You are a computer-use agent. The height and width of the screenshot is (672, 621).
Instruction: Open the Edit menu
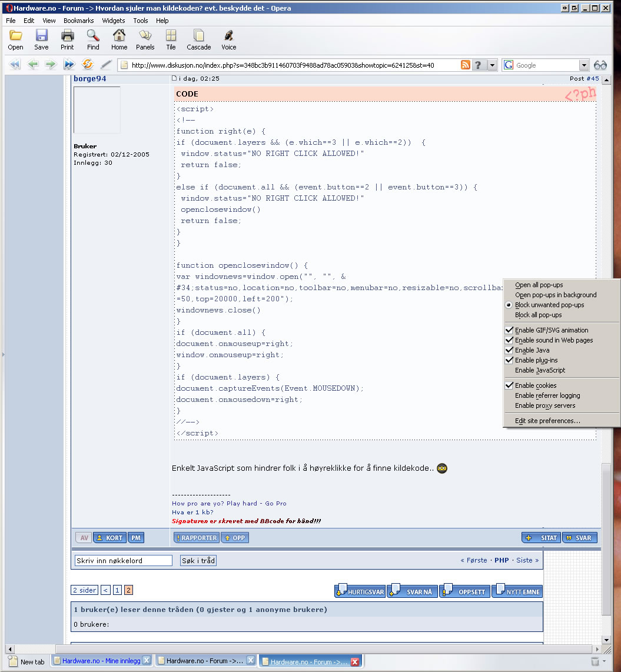point(29,21)
